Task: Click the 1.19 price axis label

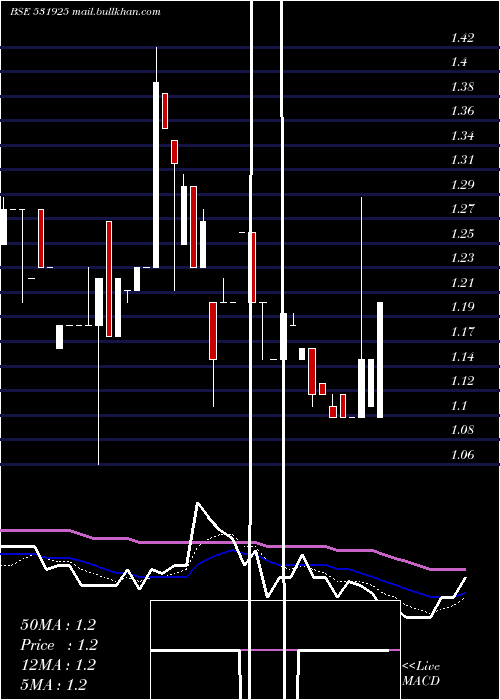Action: click(x=462, y=307)
